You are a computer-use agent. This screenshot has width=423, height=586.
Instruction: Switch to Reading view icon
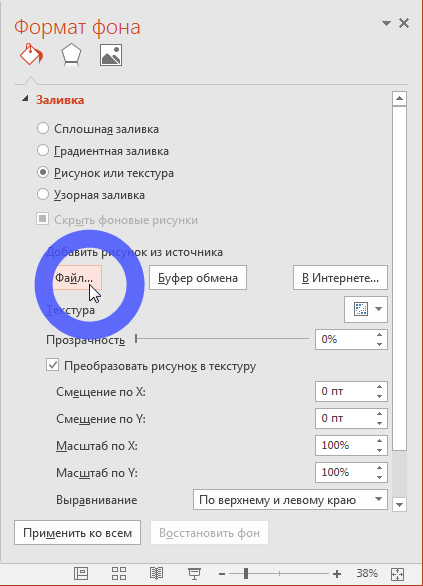(156, 573)
